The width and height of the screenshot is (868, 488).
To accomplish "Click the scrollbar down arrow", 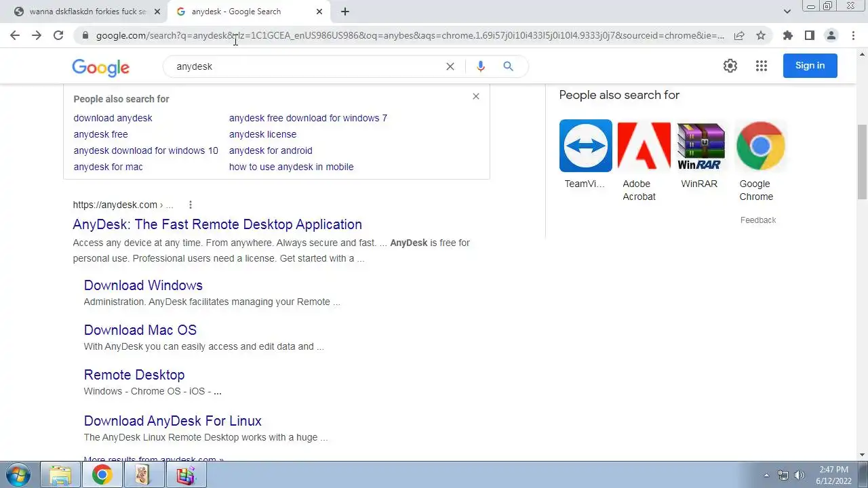I will click(862, 454).
